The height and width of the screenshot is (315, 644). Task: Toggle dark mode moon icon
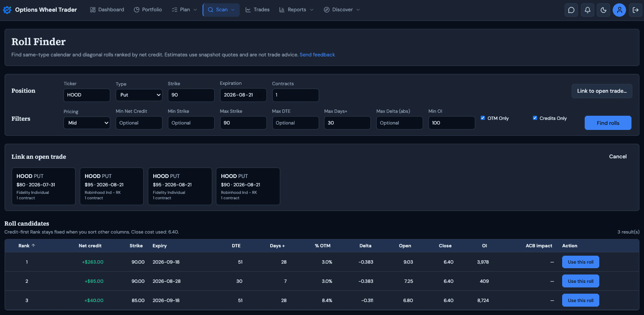click(603, 10)
